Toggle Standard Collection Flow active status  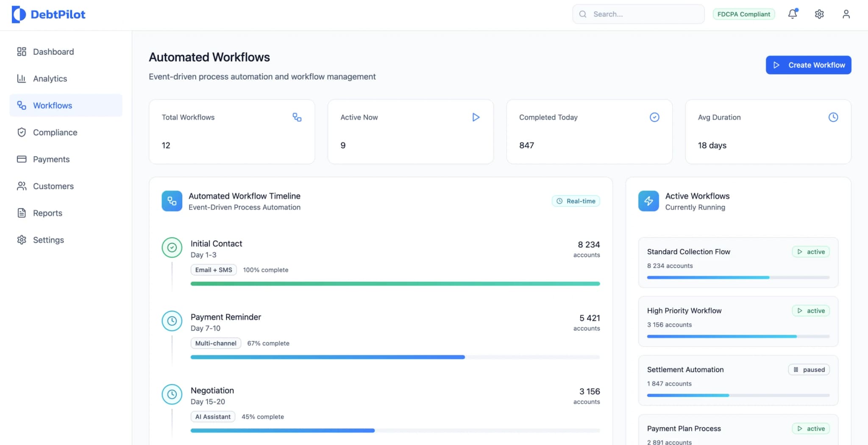[810, 252]
